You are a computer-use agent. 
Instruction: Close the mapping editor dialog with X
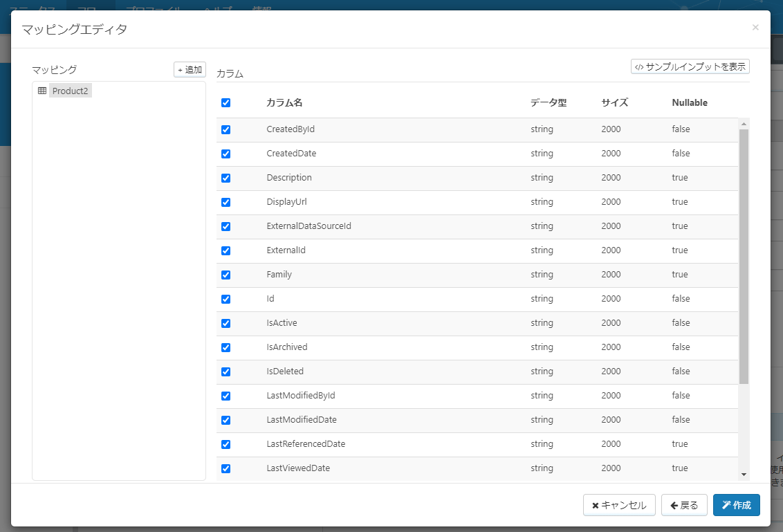pos(755,28)
